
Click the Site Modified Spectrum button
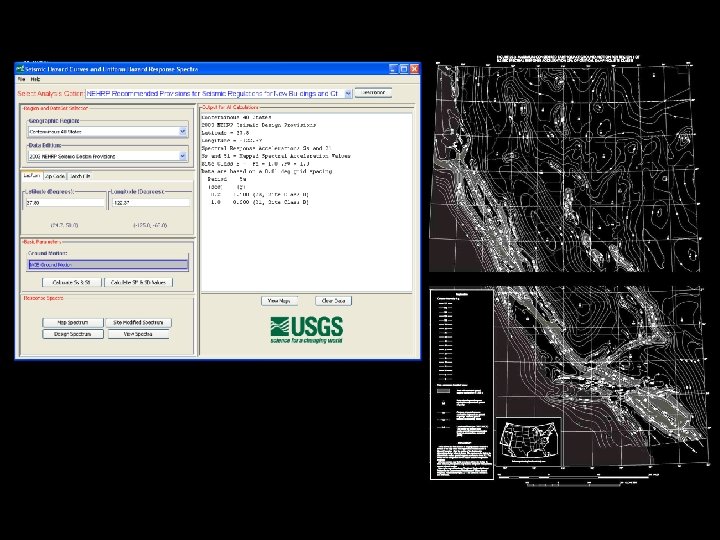tap(140, 323)
